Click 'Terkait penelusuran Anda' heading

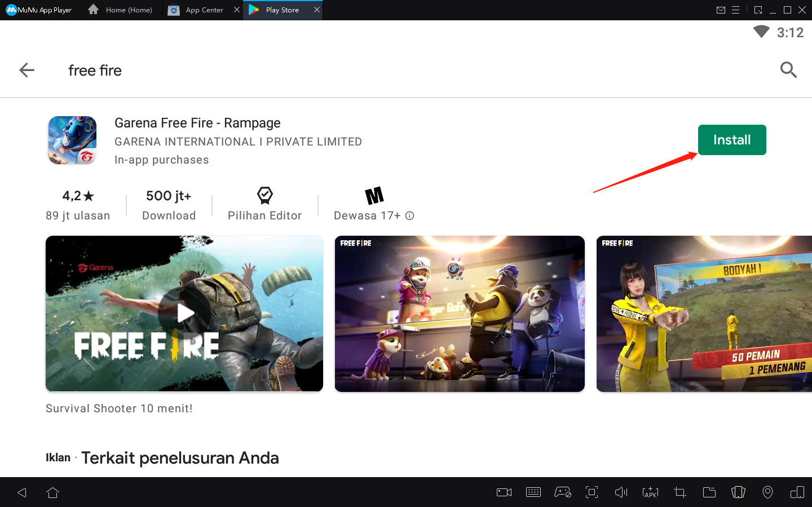click(180, 458)
